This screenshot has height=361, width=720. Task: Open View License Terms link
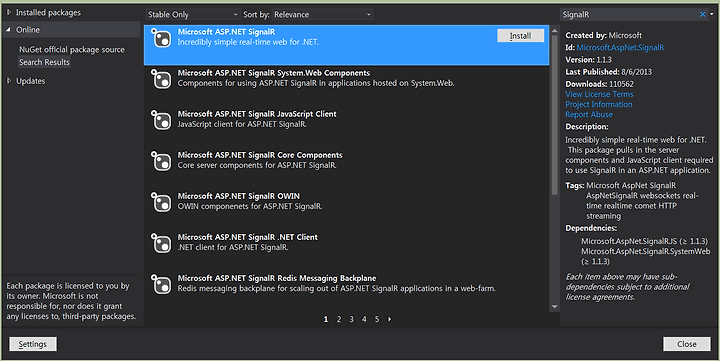click(599, 94)
